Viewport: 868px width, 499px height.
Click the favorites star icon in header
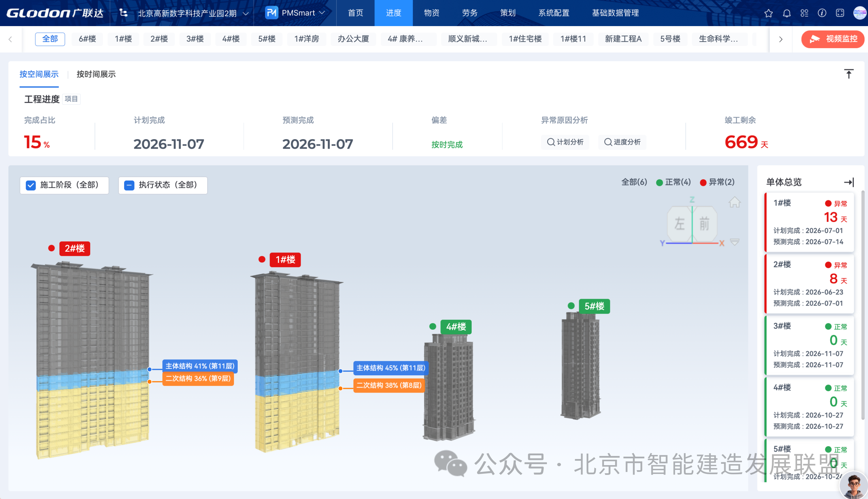coord(768,13)
